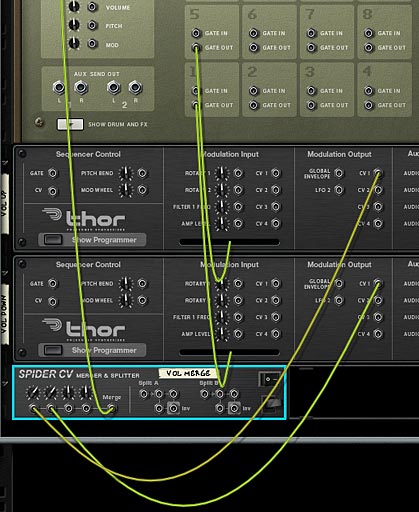Adjust Pitch Bend trim knob on VOL UP Thor
419x512 pixels.
click(x=126, y=173)
